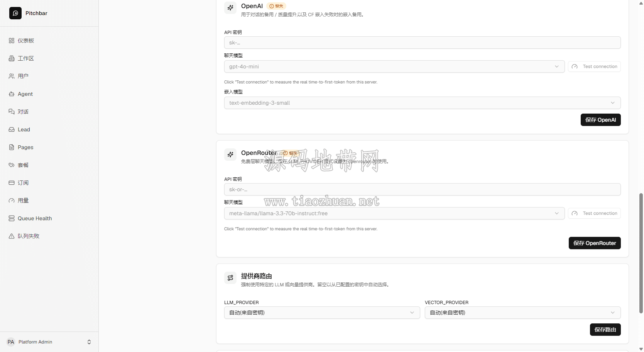Click the 用量 usage gauge icon
This screenshot has height=352, width=644.
[x=12, y=201]
